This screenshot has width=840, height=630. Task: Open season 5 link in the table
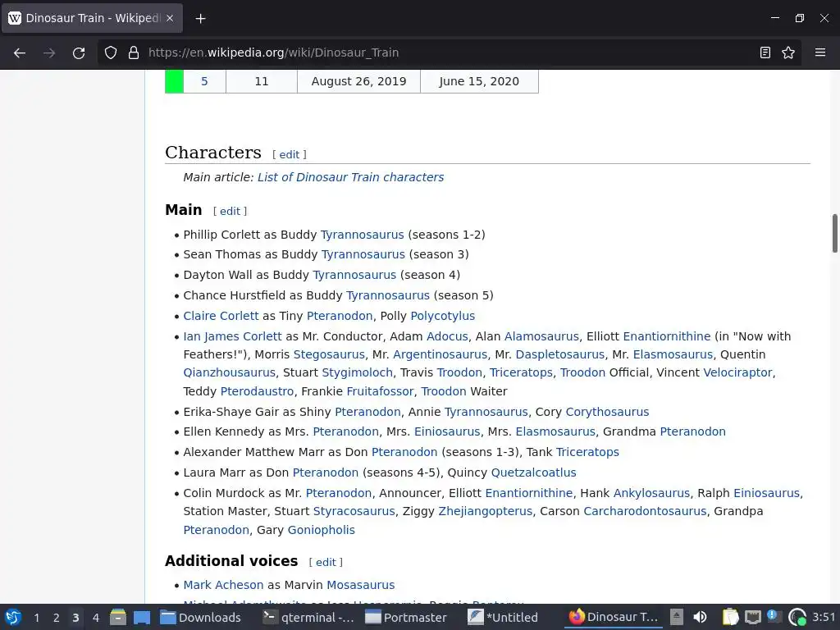(204, 81)
